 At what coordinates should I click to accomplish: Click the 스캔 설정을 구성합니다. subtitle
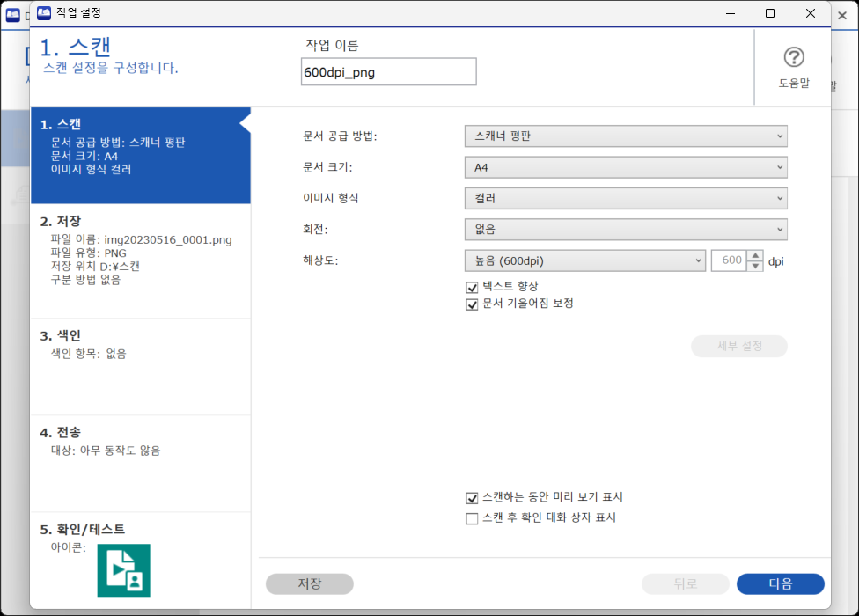pyautogui.click(x=111, y=68)
